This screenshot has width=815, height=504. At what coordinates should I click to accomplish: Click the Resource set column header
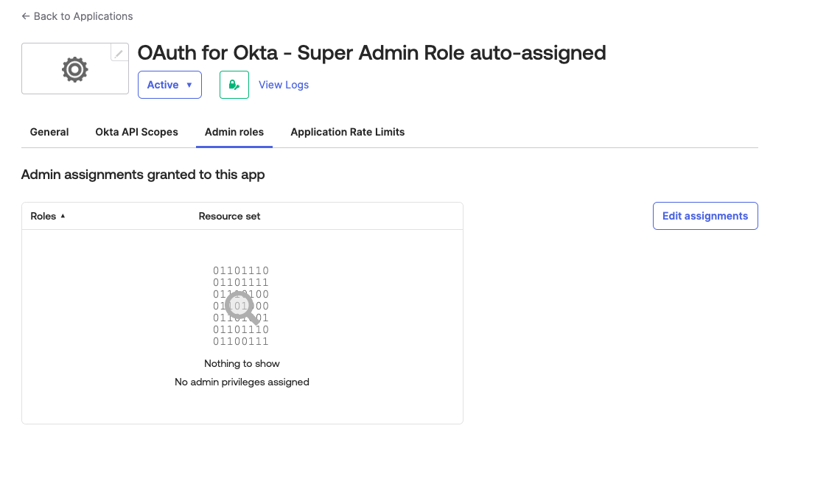229,216
